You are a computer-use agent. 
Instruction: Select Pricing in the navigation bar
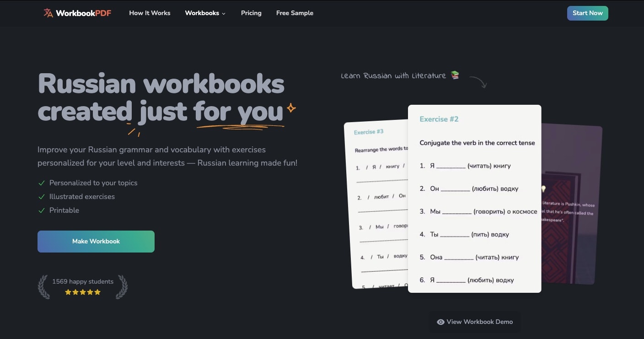pos(251,13)
